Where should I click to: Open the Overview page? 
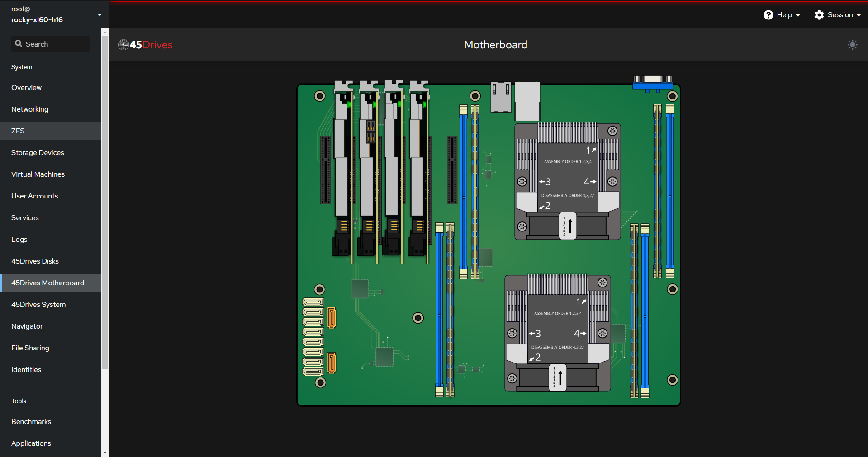click(x=51, y=88)
